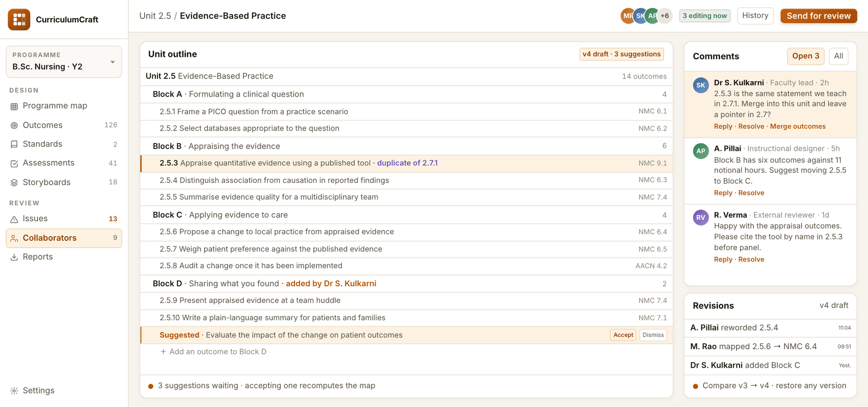The width and height of the screenshot is (868, 407).
Task: Select the Block C header row
Action: tap(406, 215)
